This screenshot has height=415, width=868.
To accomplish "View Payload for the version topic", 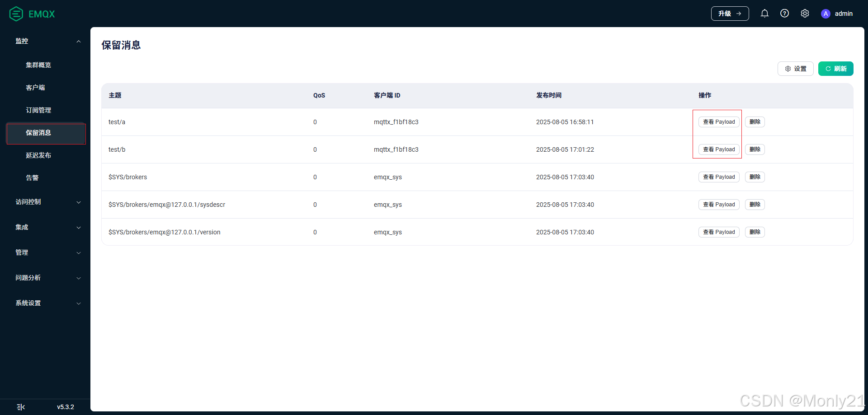I will tap(719, 232).
